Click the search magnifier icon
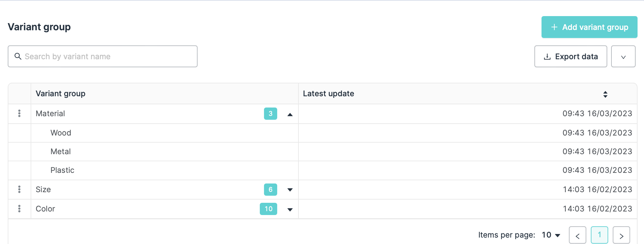 [x=18, y=56]
